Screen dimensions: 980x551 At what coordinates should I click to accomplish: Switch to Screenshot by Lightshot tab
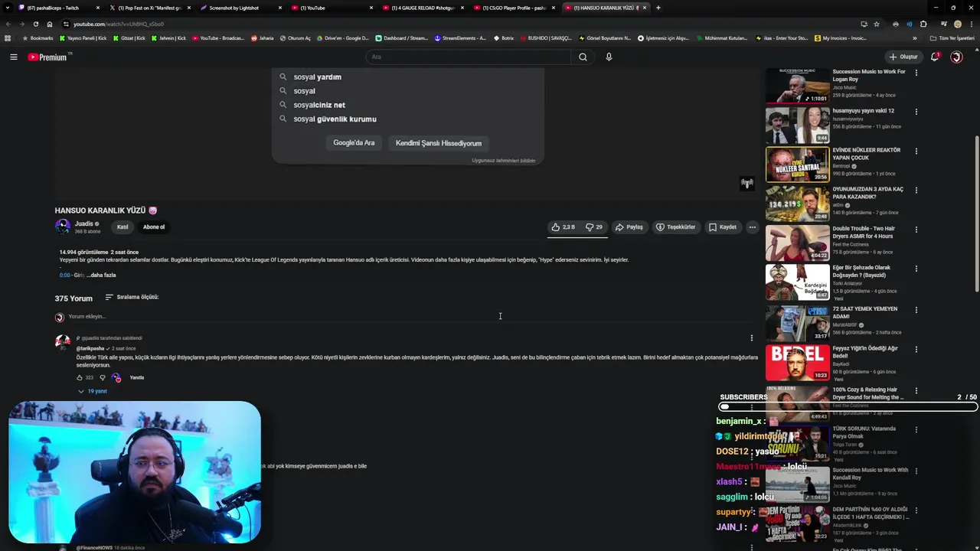tap(234, 8)
